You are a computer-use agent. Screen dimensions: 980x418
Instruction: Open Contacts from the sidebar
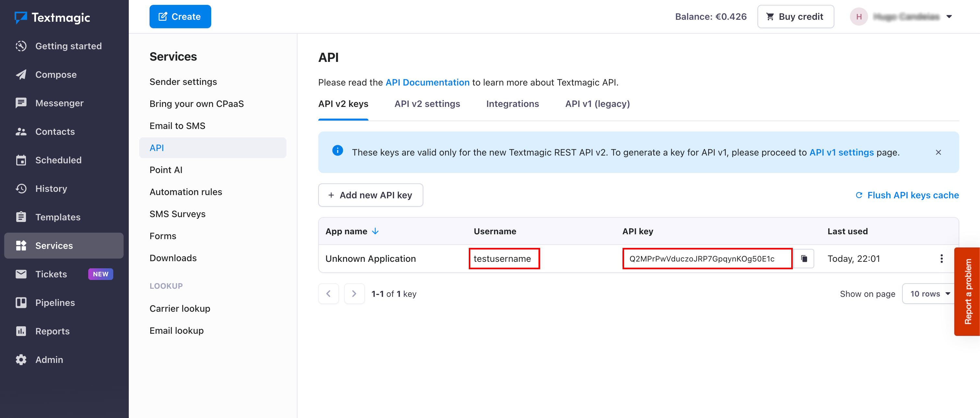point(64,132)
